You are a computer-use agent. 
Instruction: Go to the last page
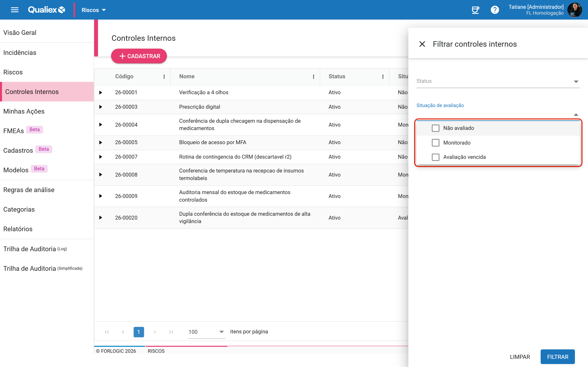coord(171,332)
